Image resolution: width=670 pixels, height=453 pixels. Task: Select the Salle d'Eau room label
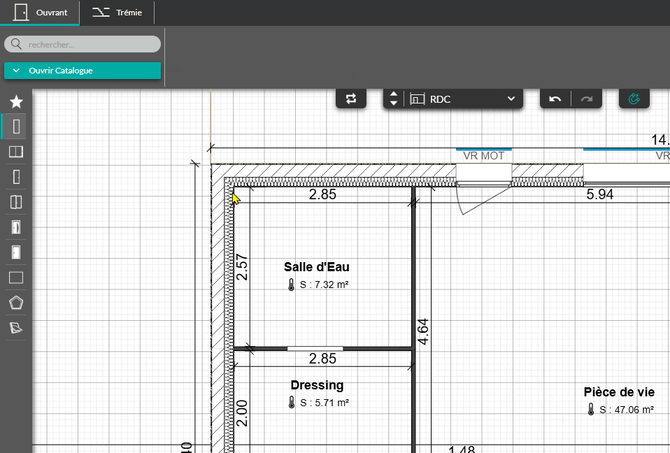click(317, 267)
